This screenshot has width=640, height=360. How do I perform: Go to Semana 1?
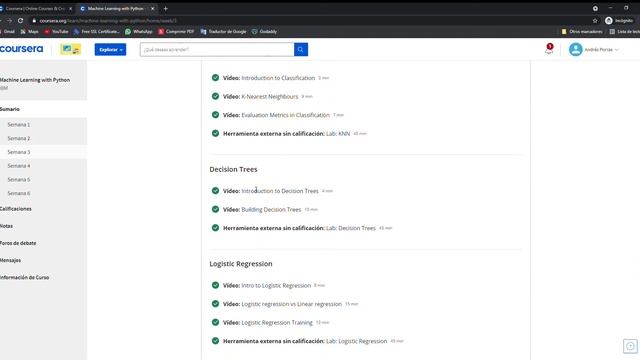[19, 124]
